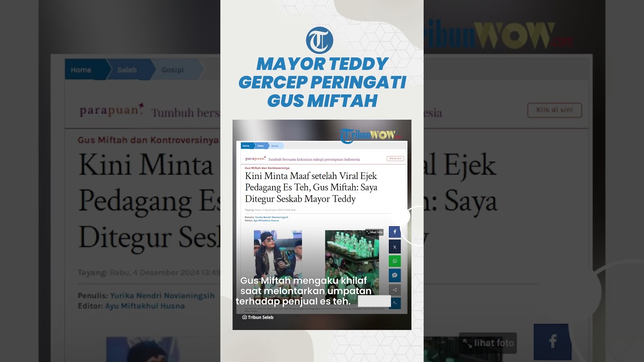Click the grey share icon in the sidebar
The height and width of the screenshot is (362, 644).
(394, 290)
